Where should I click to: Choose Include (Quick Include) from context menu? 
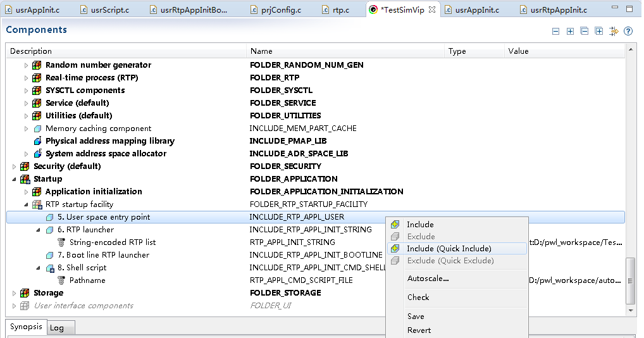coord(449,249)
